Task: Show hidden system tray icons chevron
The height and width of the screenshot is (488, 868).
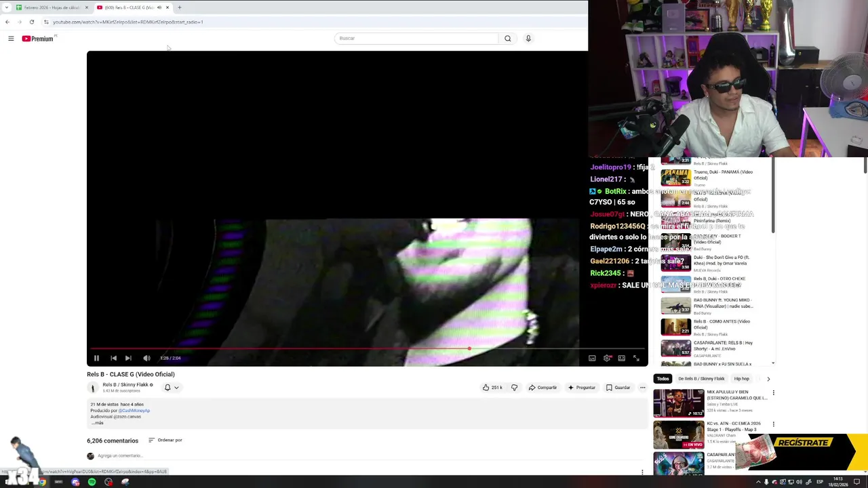Action: [757, 482]
